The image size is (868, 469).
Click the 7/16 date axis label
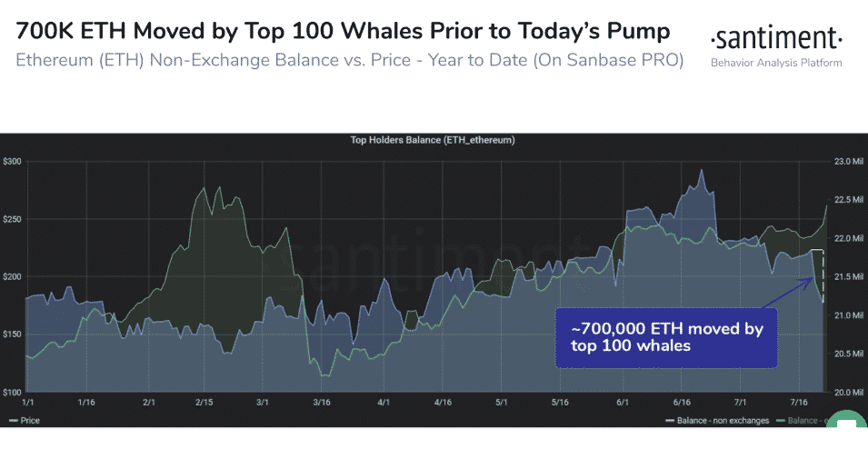point(800,401)
